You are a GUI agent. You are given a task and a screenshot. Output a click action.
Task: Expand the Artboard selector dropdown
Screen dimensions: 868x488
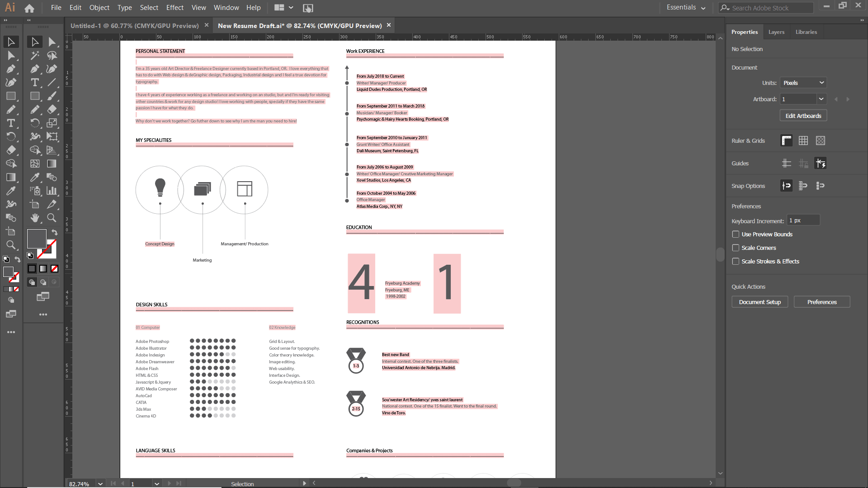click(821, 99)
